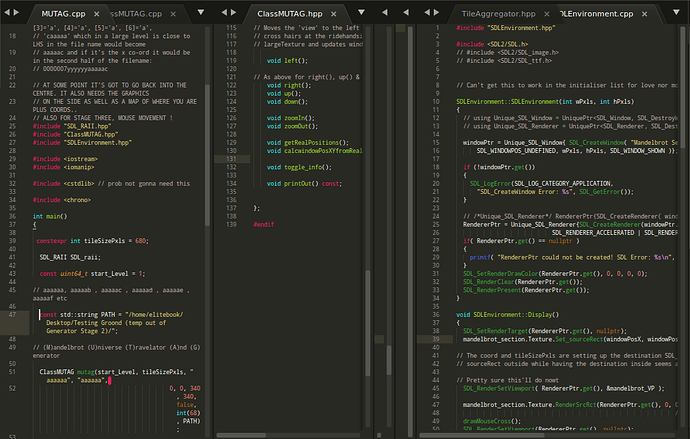Close the ssMUTAG.cpp tab
Image resolution: width=690 pixels, height=439 pixels.
pos(173,14)
